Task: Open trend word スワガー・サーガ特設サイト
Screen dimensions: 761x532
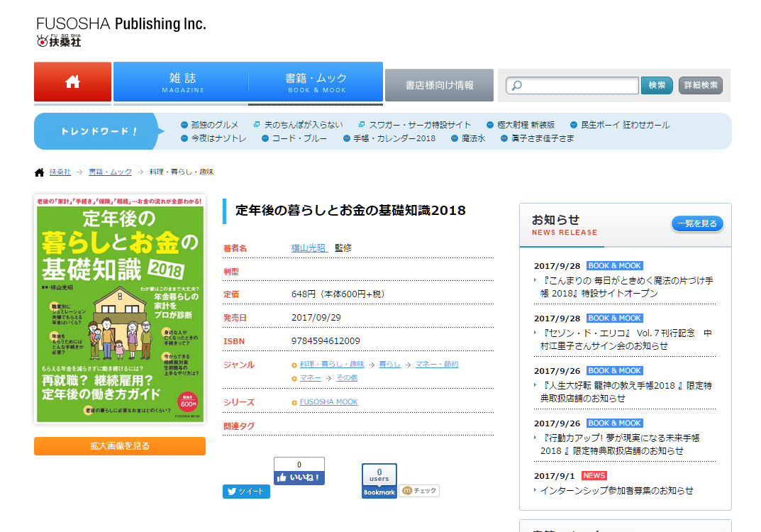Action: [420, 125]
